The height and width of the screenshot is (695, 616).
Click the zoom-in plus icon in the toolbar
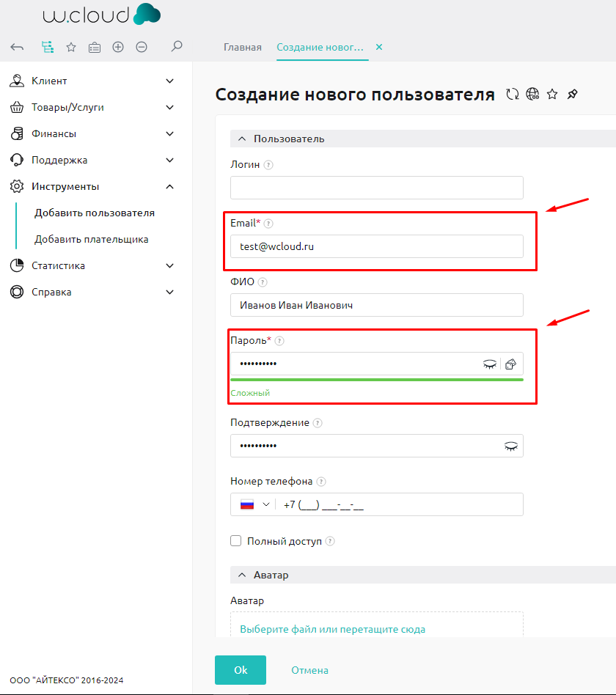(x=117, y=46)
